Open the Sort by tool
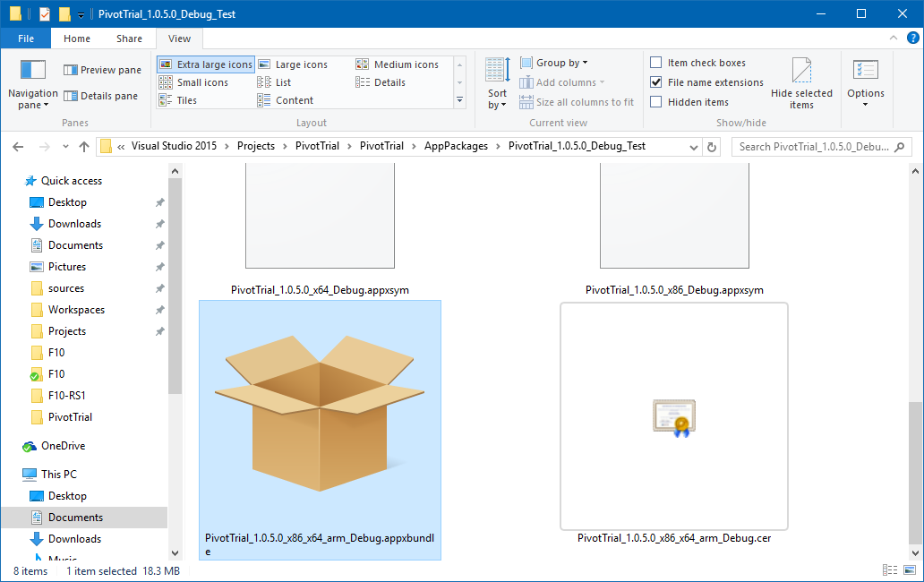The width and height of the screenshot is (924, 582). point(496,87)
